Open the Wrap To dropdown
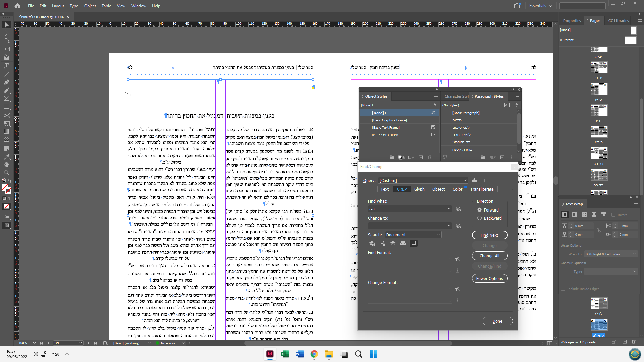 click(610, 254)
